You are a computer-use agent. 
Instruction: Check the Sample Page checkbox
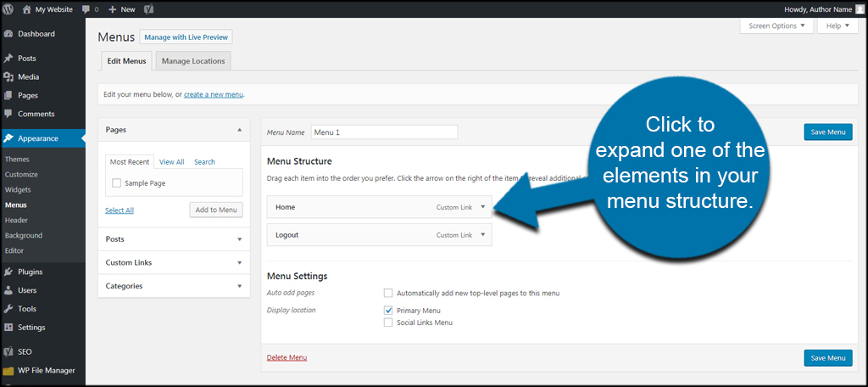116,183
